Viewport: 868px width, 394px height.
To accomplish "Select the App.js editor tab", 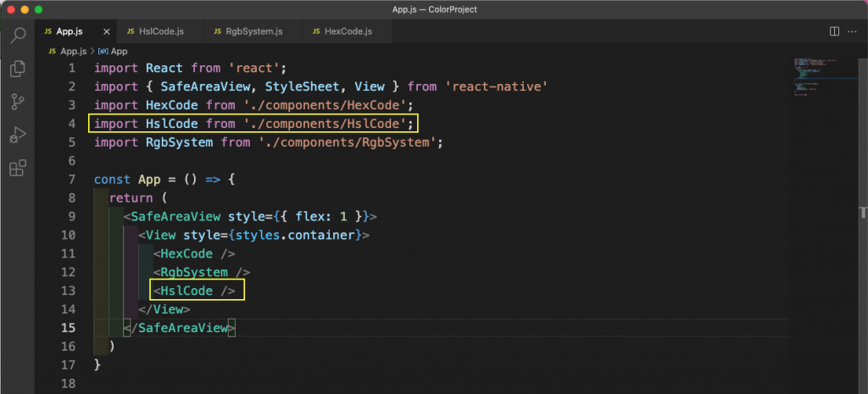I will click(70, 31).
